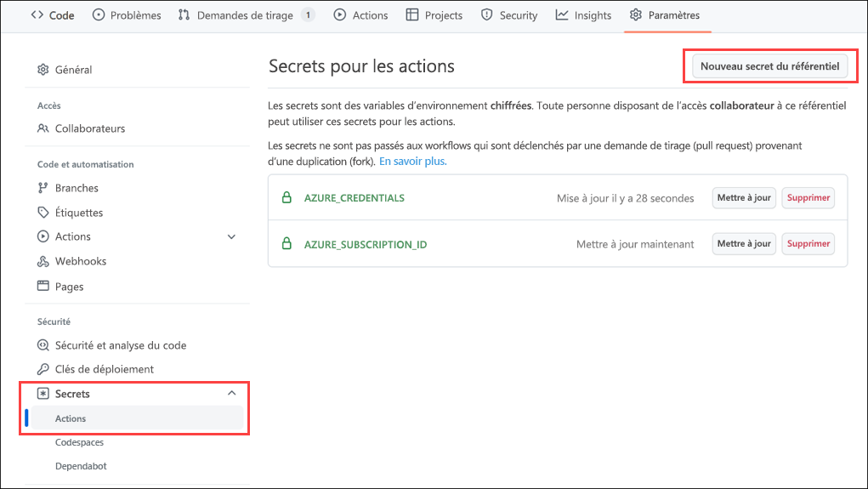Click the Secrets pour les actions heading
The image size is (868, 489).
(x=361, y=66)
